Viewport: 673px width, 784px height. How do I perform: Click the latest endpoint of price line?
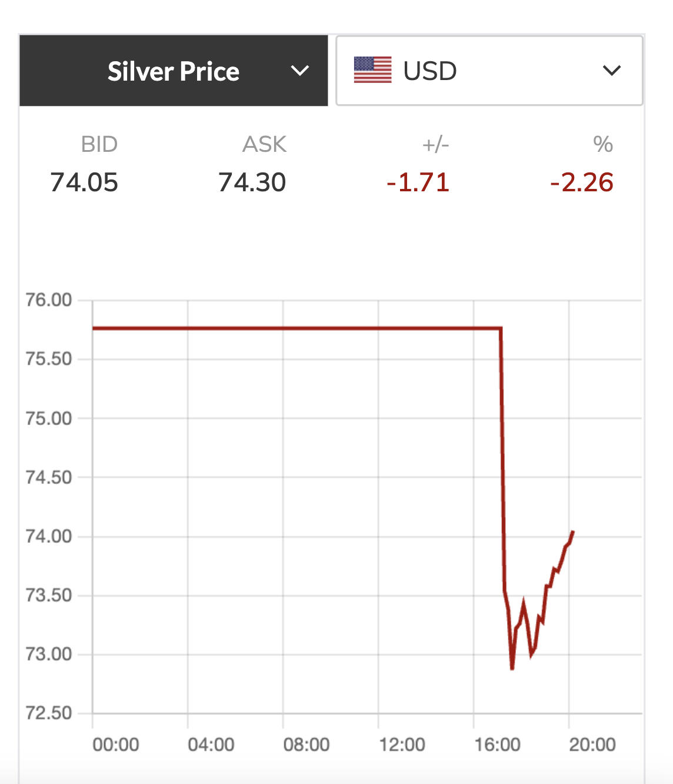tap(572, 532)
